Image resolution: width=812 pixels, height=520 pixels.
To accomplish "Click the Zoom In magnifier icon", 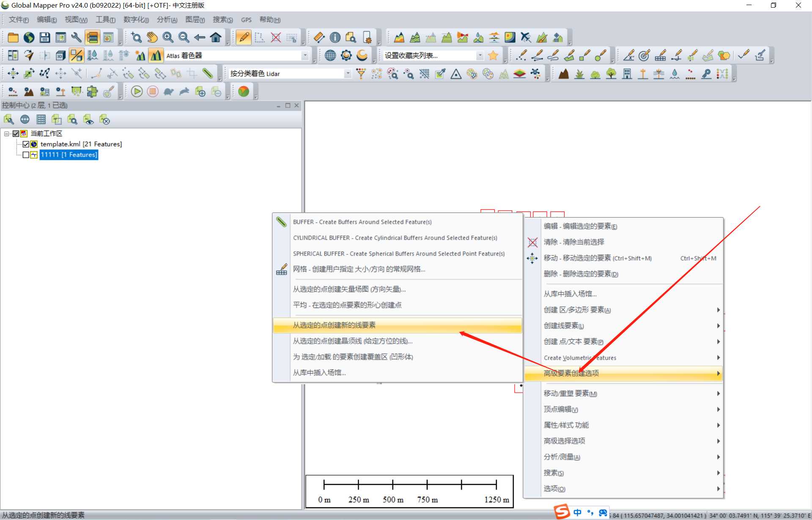I will coord(168,38).
